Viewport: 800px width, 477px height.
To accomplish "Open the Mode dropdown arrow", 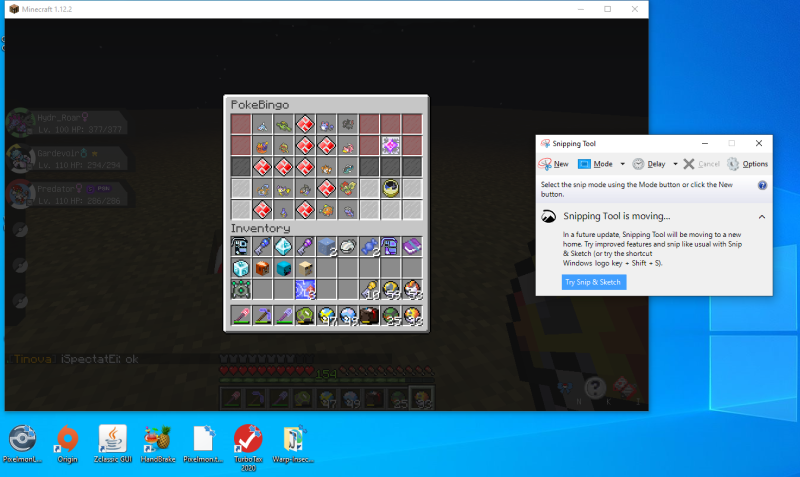I will click(623, 164).
